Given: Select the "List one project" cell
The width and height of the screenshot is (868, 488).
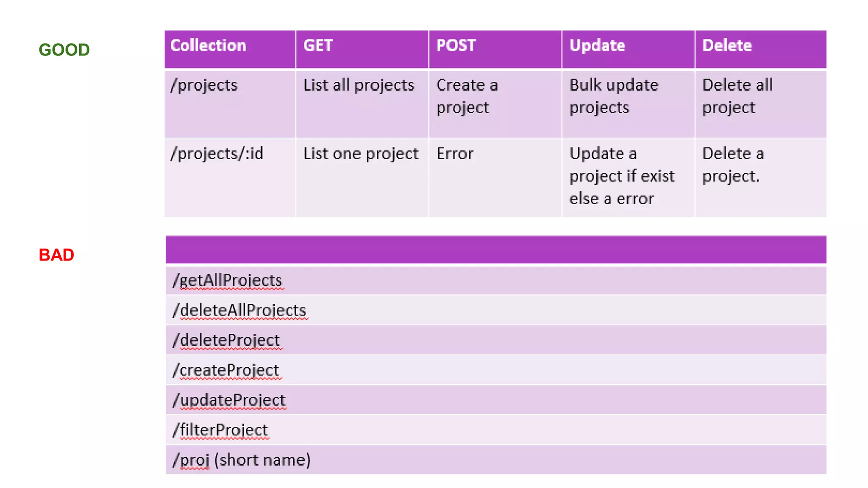Looking at the screenshot, I should pyautogui.click(x=361, y=154).
